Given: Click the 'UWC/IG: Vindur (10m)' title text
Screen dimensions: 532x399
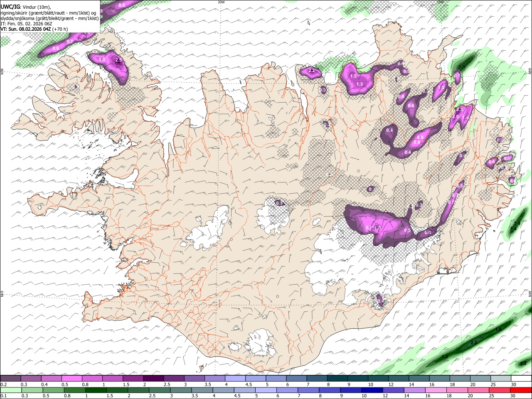Looking at the screenshot, I should (x=25, y=7).
